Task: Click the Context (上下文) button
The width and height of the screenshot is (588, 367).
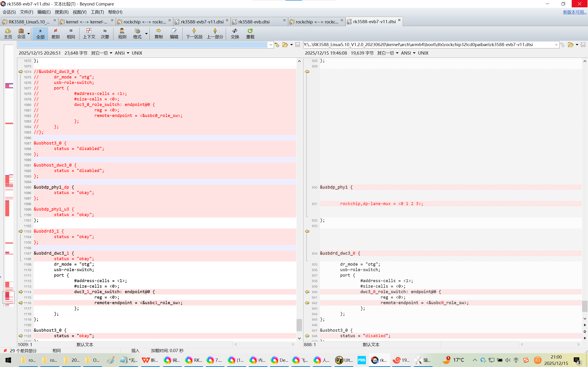Action: click(89, 33)
